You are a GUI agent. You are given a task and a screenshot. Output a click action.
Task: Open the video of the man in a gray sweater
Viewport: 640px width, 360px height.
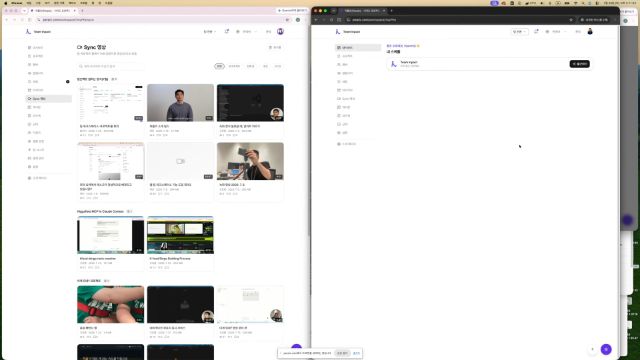[180, 103]
